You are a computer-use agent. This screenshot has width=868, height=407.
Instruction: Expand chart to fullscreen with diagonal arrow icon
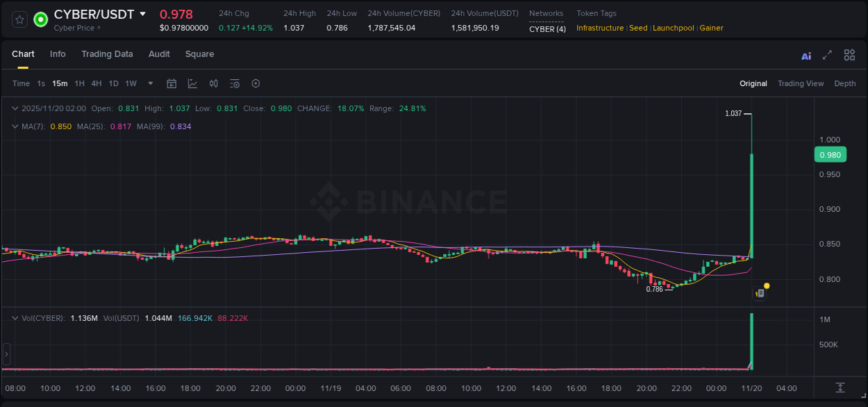tap(826, 55)
